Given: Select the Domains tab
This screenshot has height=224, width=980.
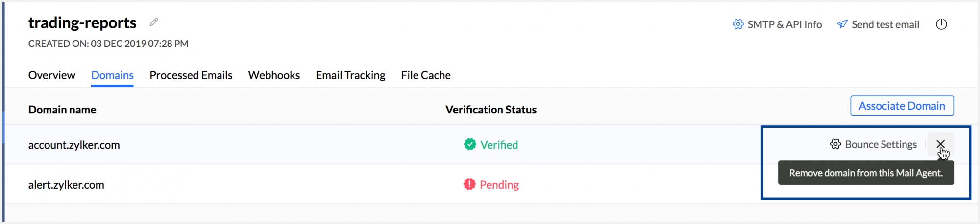Looking at the screenshot, I should click(112, 75).
